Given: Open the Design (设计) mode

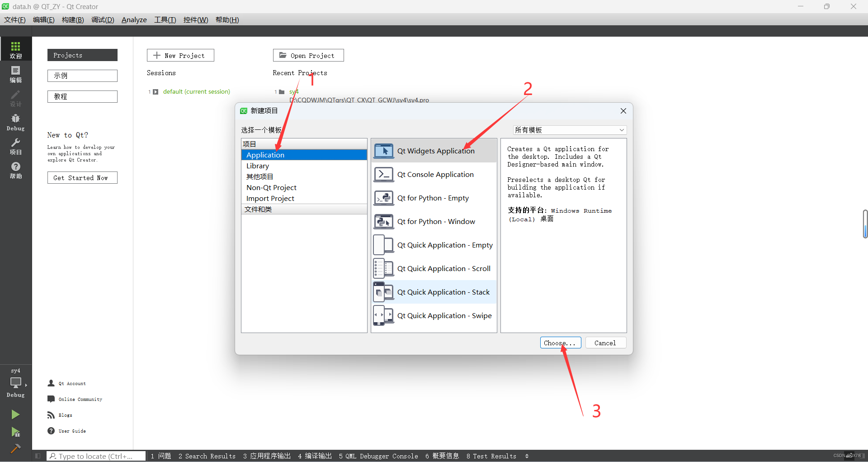Looking at the screenshot, I should click(x=16, y=98).
